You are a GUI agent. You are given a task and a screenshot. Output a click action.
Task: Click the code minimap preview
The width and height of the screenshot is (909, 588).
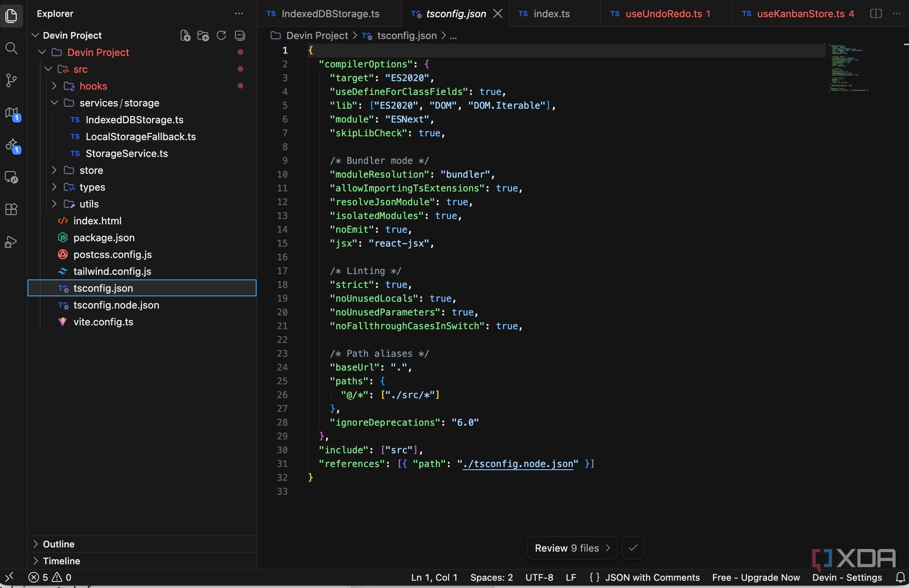(x=849, y=68)
